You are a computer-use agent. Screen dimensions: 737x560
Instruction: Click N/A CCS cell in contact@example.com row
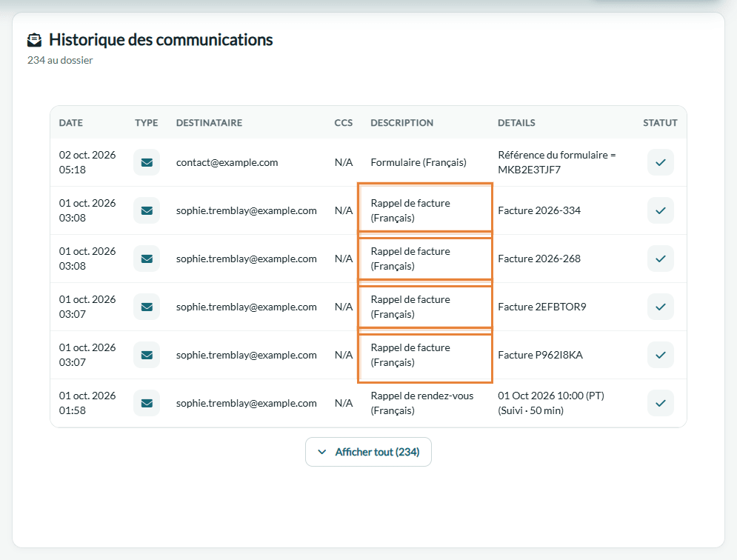click(344, 162)
